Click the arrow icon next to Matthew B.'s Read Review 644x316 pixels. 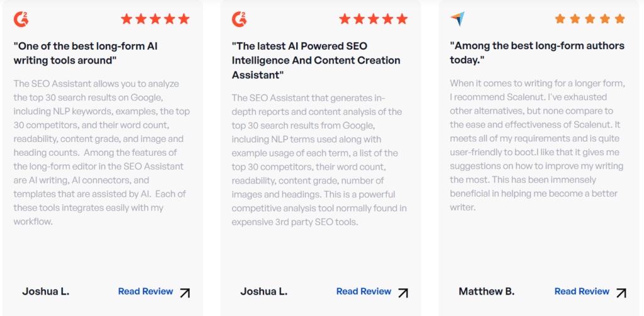[x=621, y=293]
